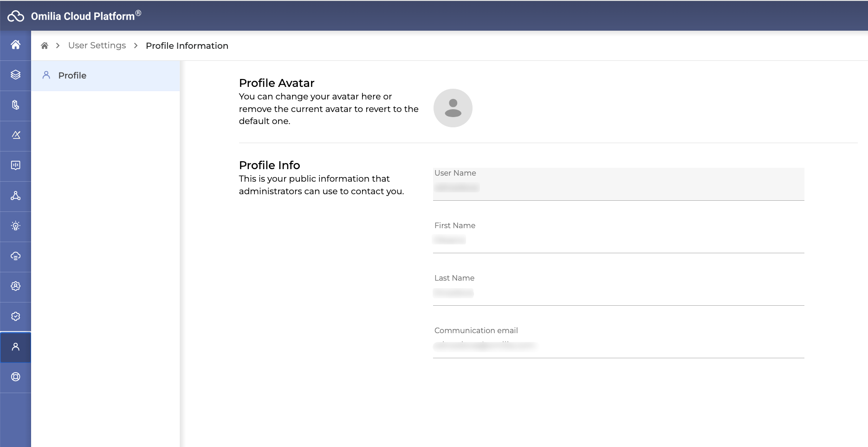Click the default profile avatar image
This screenshot has width=868, height=447.
tap(453, 108)
